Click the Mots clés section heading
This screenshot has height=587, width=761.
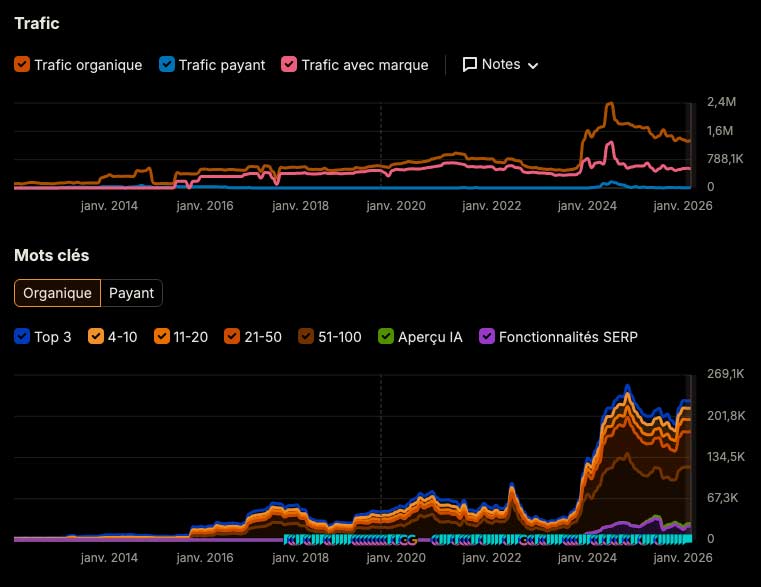(x=51, y=255)
